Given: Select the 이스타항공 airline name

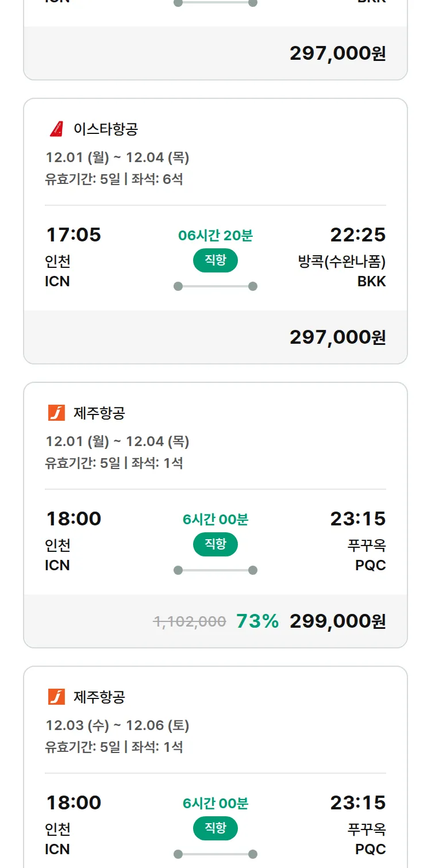Looking at the screenshot, I should click(106, 129).
